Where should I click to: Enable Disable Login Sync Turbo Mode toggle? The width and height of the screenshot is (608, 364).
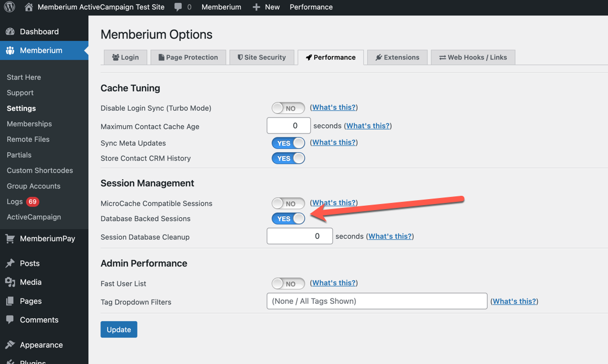(x=288, y=108)
